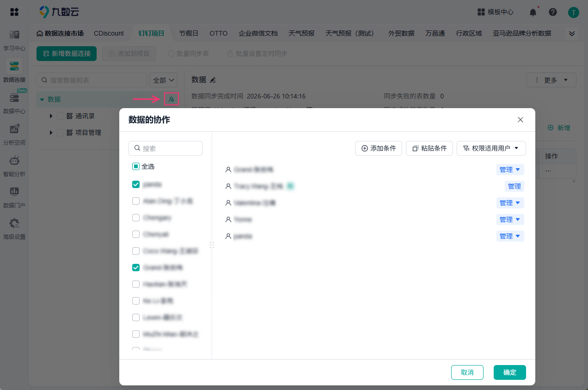Viewport: 588px width, 390px height.
Task: Tick the 项目管理 tree checkbox
Action: (61, 133)
